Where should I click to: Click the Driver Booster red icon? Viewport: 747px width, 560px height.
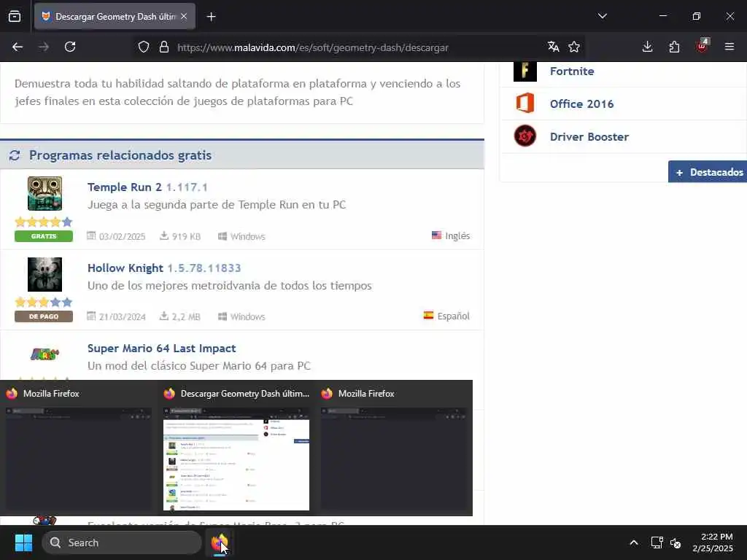[x=525, y=136]
